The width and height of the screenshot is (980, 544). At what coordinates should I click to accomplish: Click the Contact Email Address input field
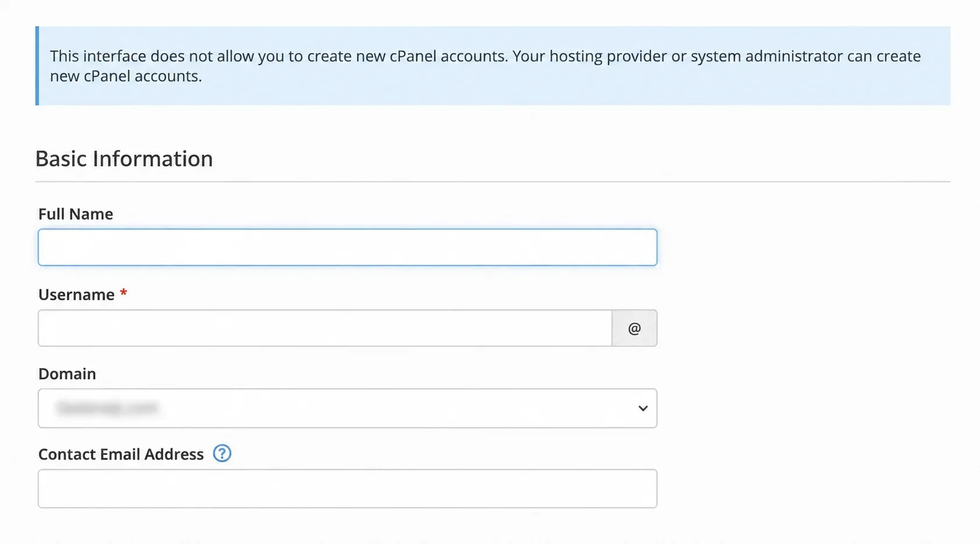click(x=348, y=489)
